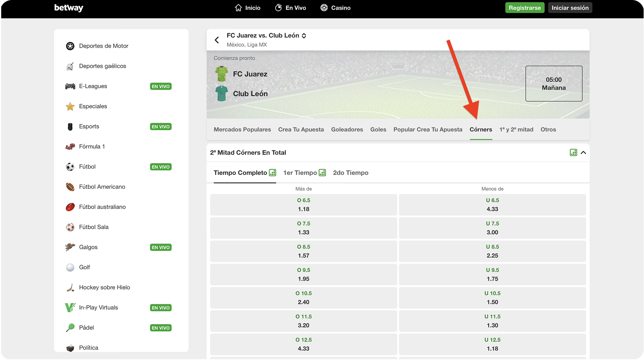The height and width of the screenshot is (360, 644).
Task: Select the 1er Tiempo tab
Action: pos(300,173)
